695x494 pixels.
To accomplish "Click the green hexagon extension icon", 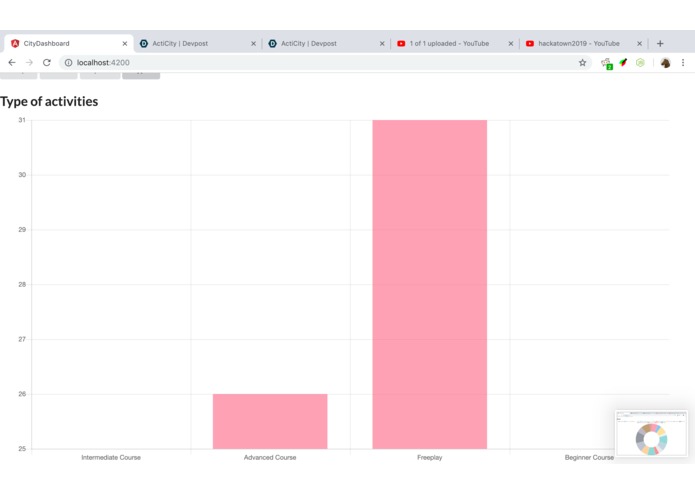I will (640, 63).
